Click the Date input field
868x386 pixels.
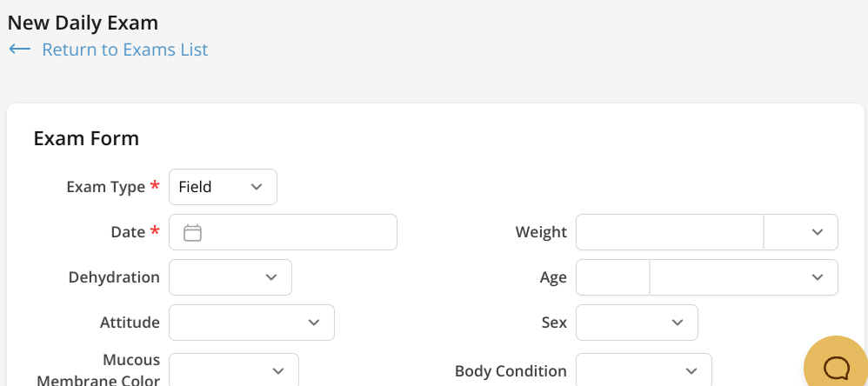(x=296, y=232)
